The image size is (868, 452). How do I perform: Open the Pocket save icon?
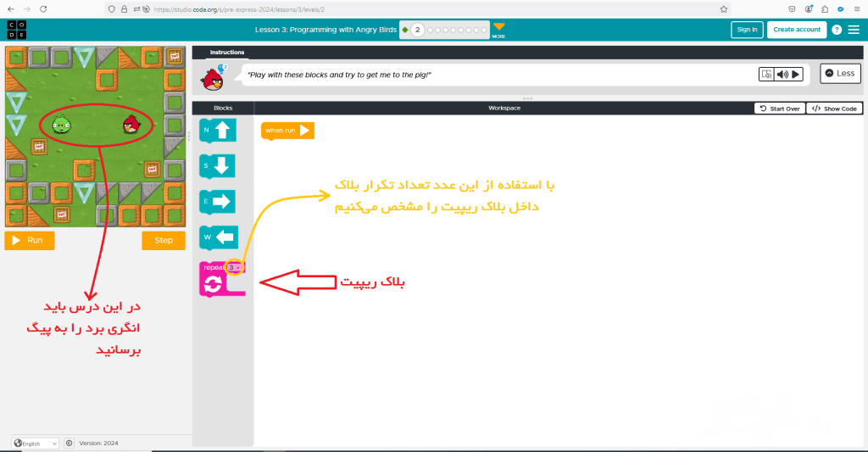[x=793, y=9]
